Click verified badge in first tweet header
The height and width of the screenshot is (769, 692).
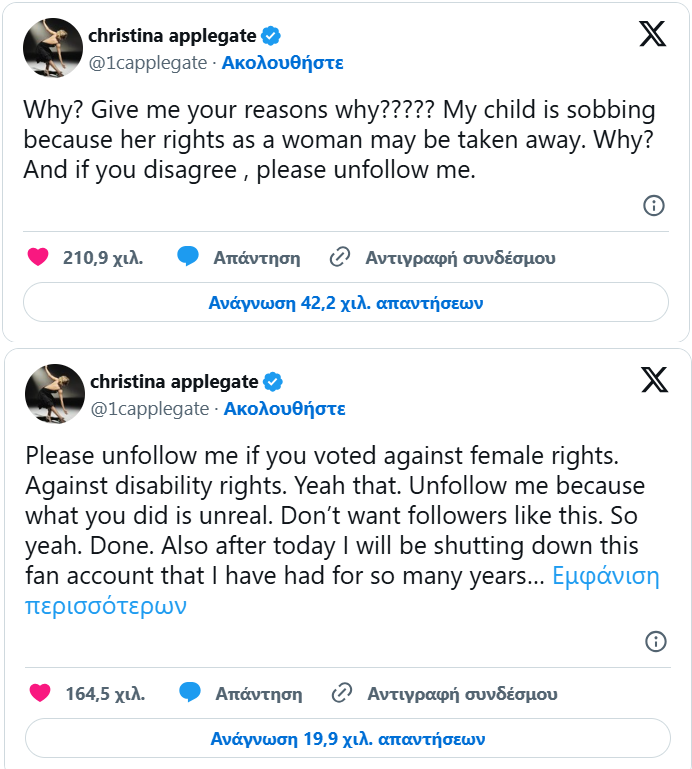[271, 36]
